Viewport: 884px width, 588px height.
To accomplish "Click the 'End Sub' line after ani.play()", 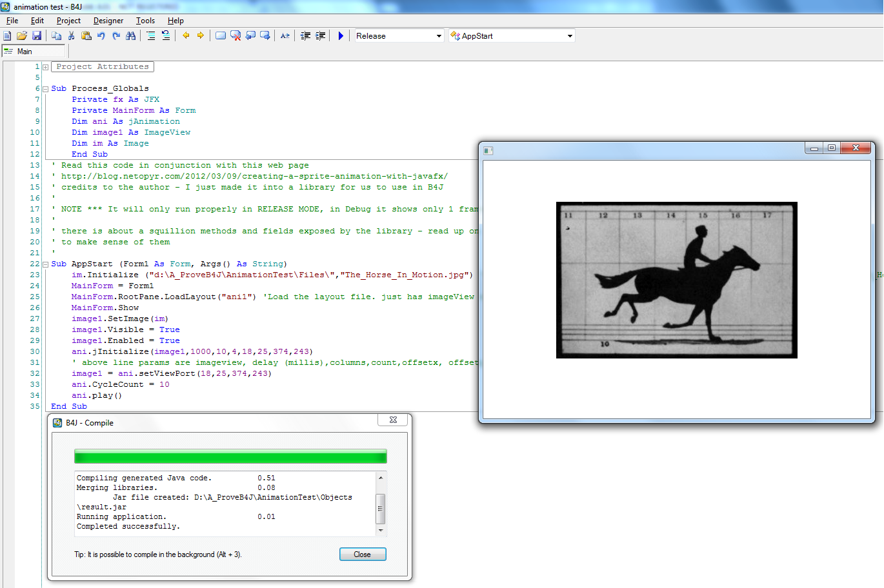I will tap(69, 407).
